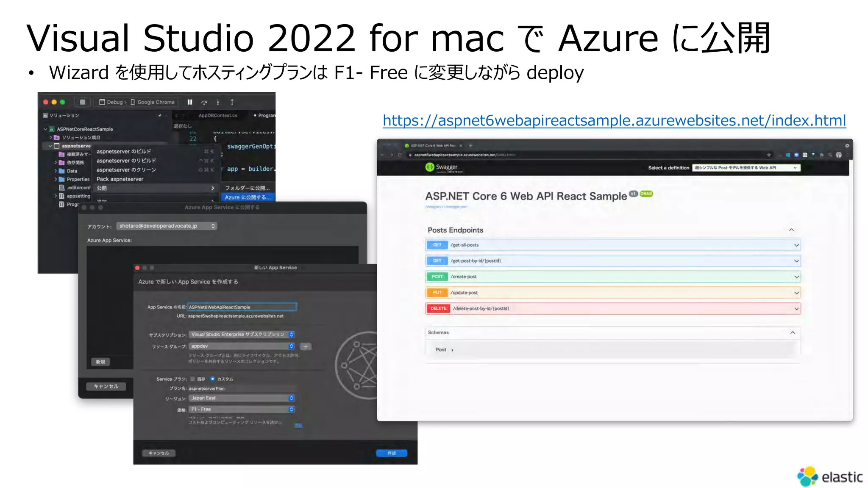Click the editor back navigation arrow
This screenshot has height=488, width=868.
coord(177,115)
